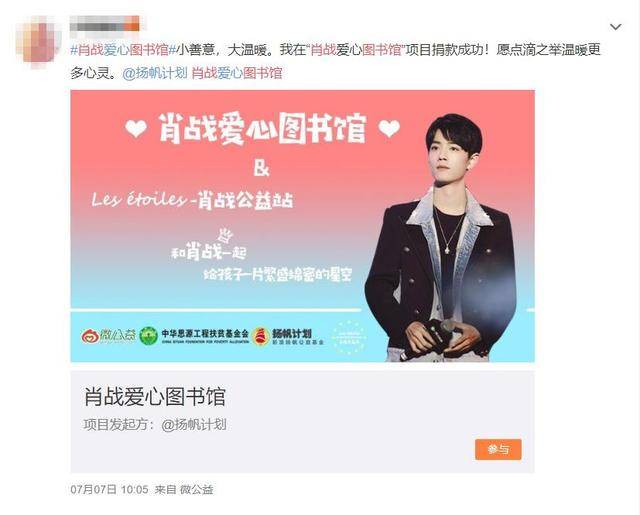Click the right white heart icon
The width and height of the screenshot is (640, 515).
[x=389, y=128]
